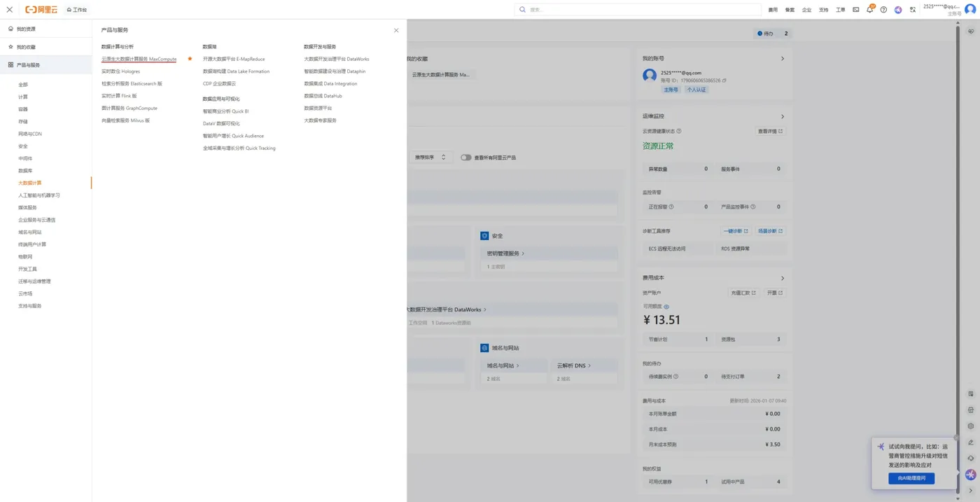The width and height of the screenshot is (980, 502).
Task: Open 智能商业分析 Quick BI link
Action: tap(225, 111)
